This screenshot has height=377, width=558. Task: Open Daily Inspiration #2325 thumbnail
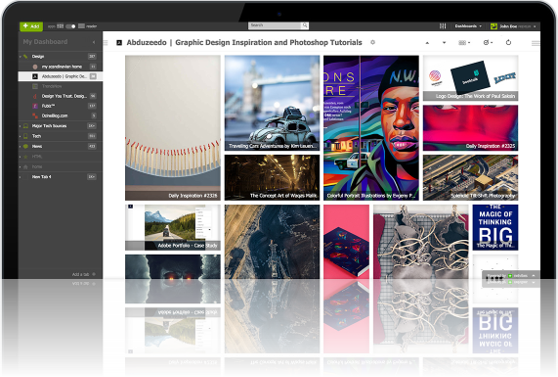coord(470,128)
